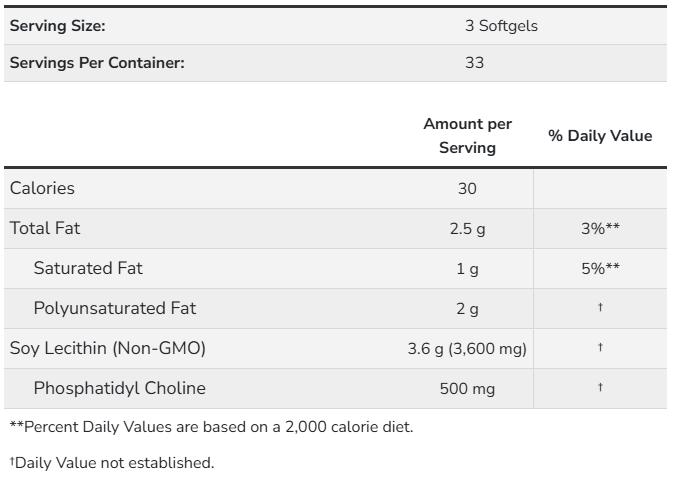674x477 pixels.
Task: Click the Amount per Serving header
Action: (468, 136)
